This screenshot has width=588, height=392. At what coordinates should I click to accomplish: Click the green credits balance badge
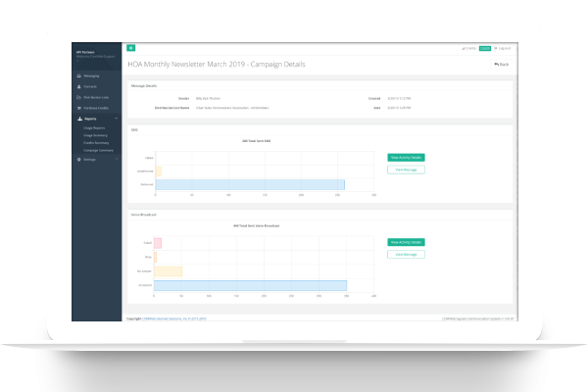click(484, 47)
